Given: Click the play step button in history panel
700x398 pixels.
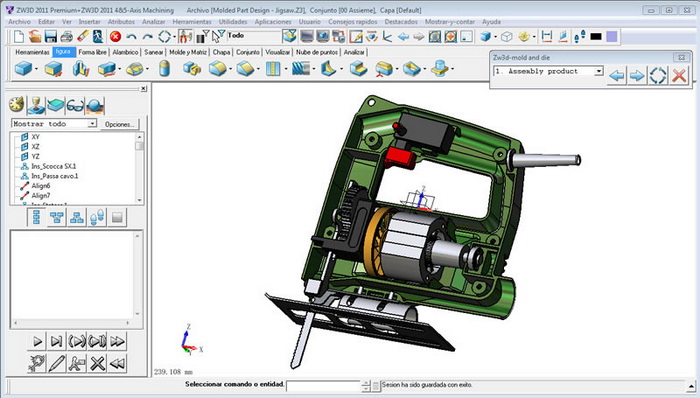Looking at the screenshot, I should pos(38,342).
